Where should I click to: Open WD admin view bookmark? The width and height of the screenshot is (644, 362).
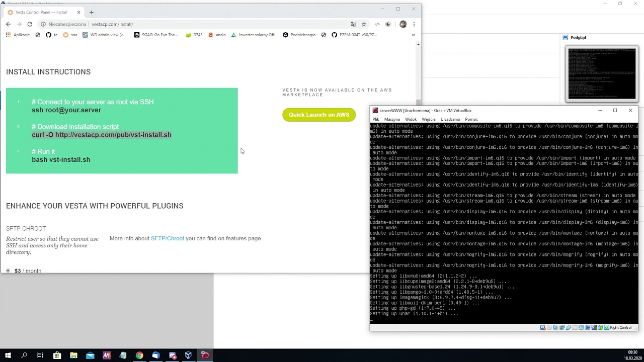(104, 35)
